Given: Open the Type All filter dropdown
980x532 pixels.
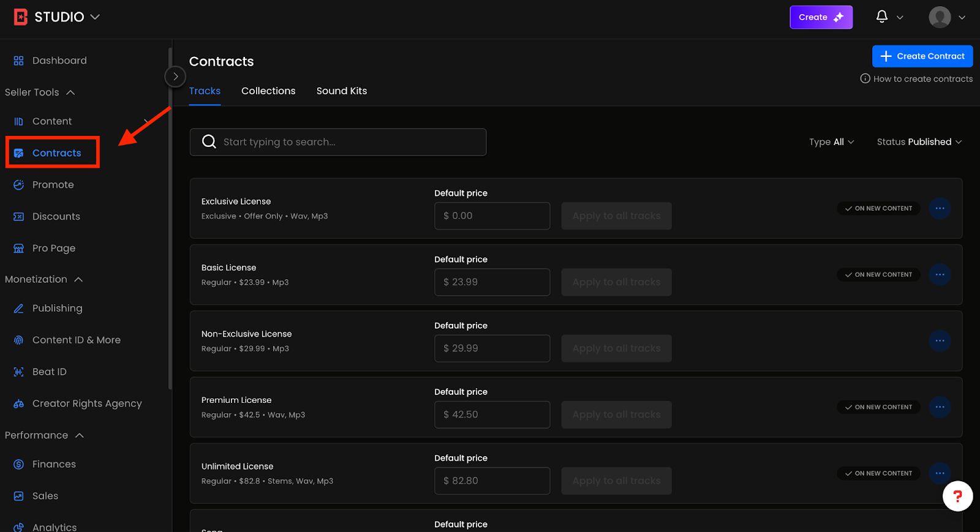Looking at the screenshot, I should (831, 142).
